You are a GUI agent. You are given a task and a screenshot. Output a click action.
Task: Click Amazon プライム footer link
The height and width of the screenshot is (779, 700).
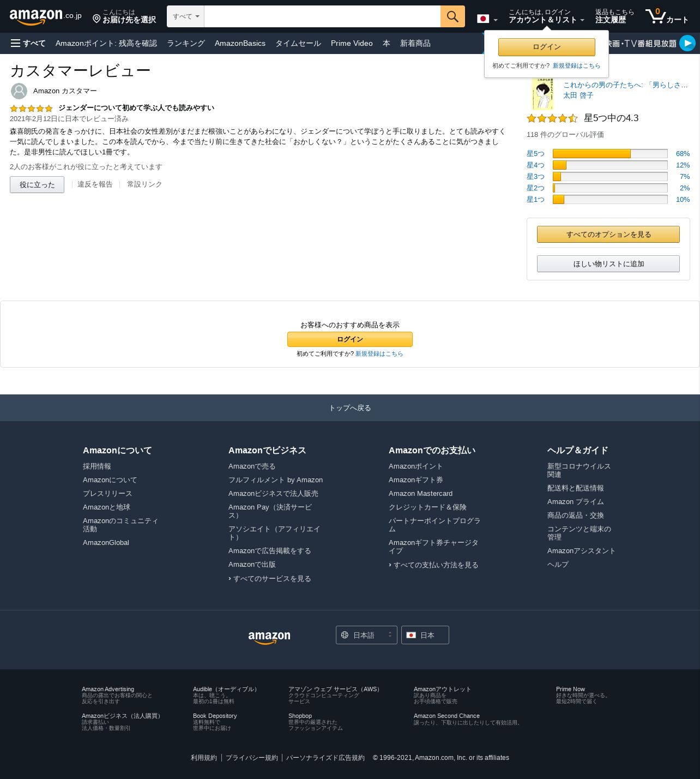click(576, 502)
